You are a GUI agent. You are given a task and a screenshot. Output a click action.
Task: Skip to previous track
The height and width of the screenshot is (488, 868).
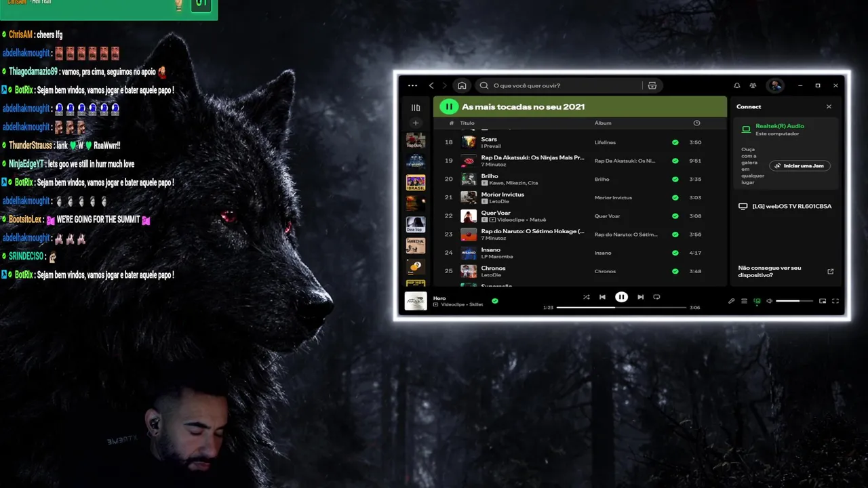[602, 297]
